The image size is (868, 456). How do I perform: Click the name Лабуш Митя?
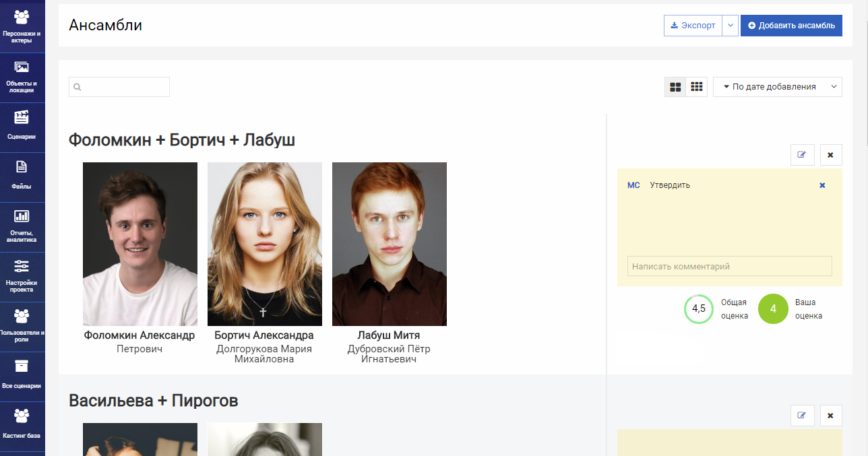[x=389, y=335]
